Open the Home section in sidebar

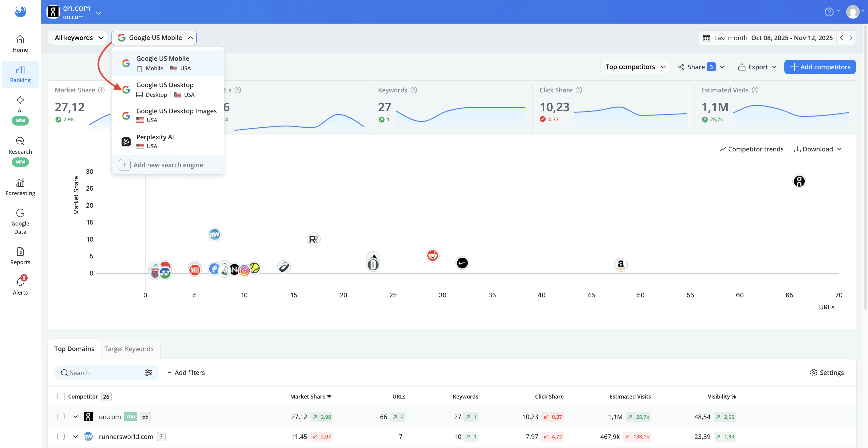tap(20, 44)
